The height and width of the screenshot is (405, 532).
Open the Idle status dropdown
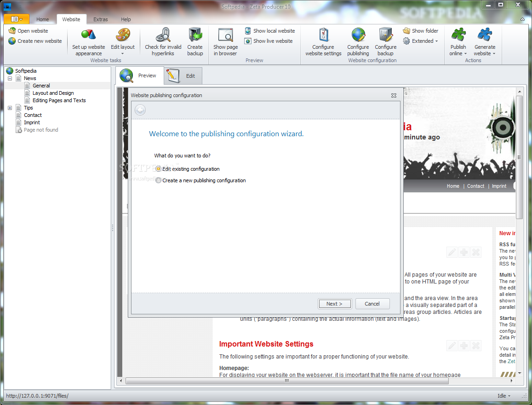tap(504, 396)
